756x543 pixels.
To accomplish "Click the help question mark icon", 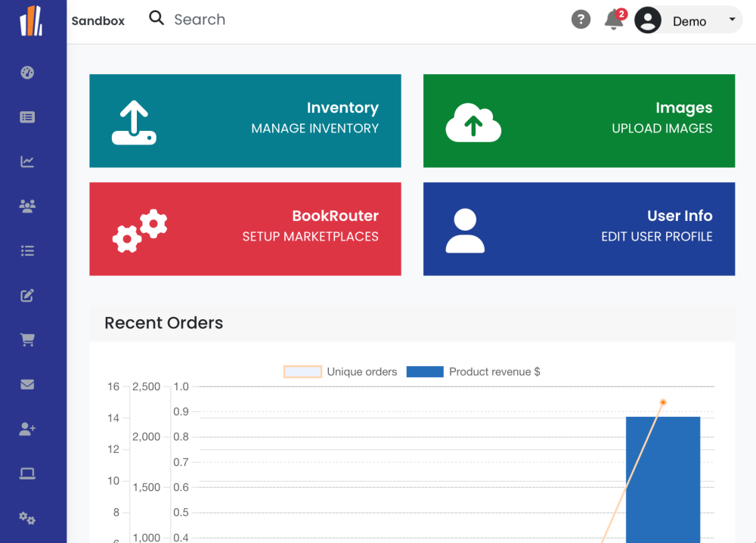I will (581, 19).
